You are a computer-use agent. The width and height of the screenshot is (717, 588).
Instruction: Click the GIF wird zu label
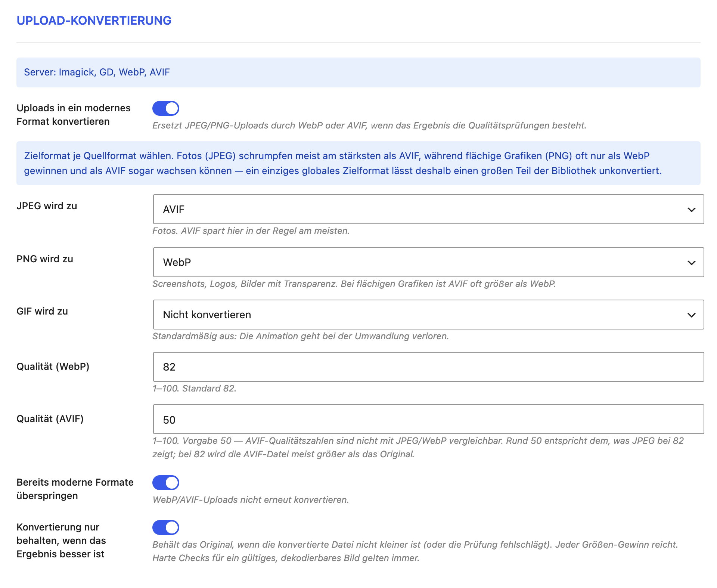tap(42, 311)
